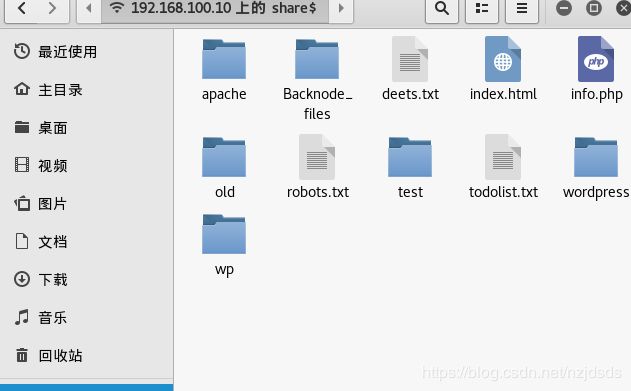Click the Backnode_files name label
This screenshot has width=631, height=391.
point(317,104)
